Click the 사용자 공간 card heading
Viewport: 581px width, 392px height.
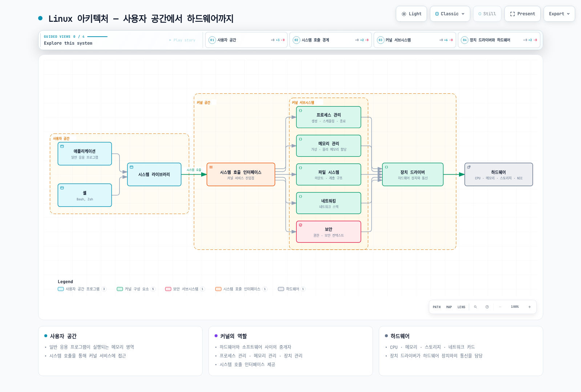coord(63,336)
